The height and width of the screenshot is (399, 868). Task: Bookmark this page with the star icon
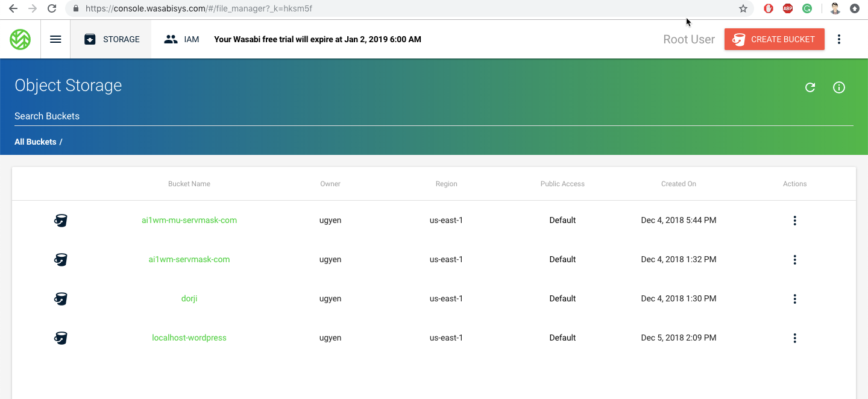pyautogui.click(x=743, y=8)
